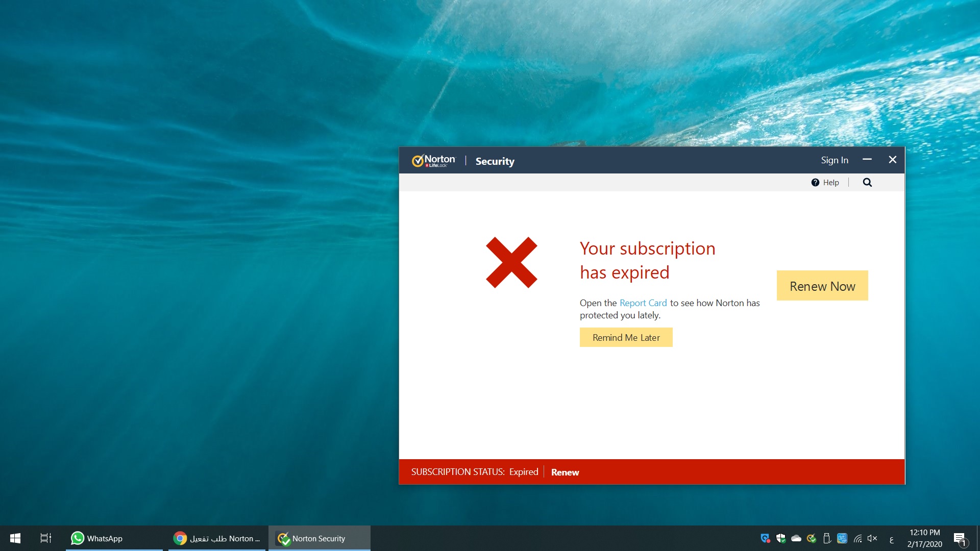Click the Norton LifeLock logo in title bar
980x551 pixels.
tap(433, 161)
